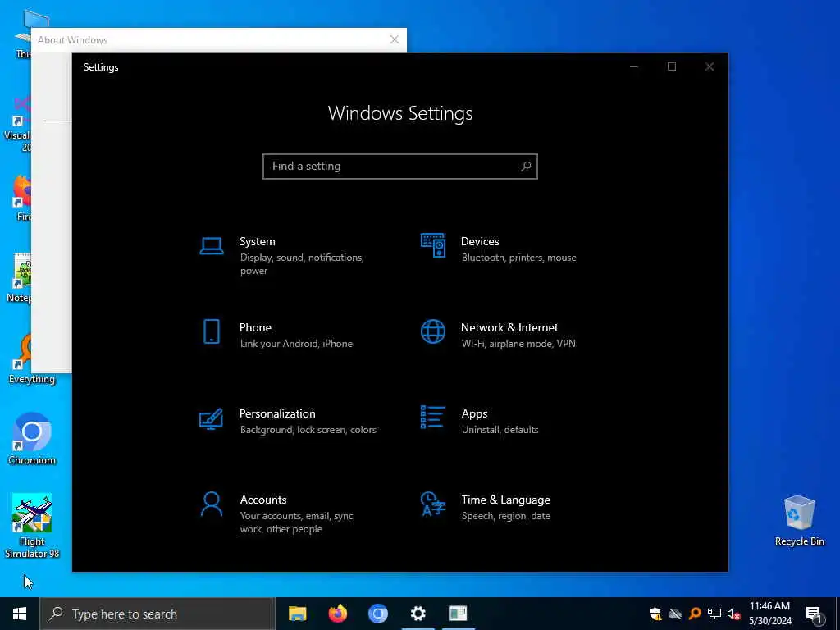This screenshot has width=840, height=630.
Task: Click 'Speech, region, date' description text
Action: (x=505, y=516)
